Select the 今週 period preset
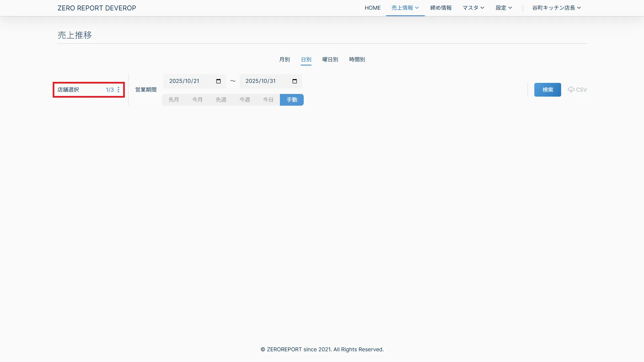The image size is (644, 362). (x=245, y=100)
